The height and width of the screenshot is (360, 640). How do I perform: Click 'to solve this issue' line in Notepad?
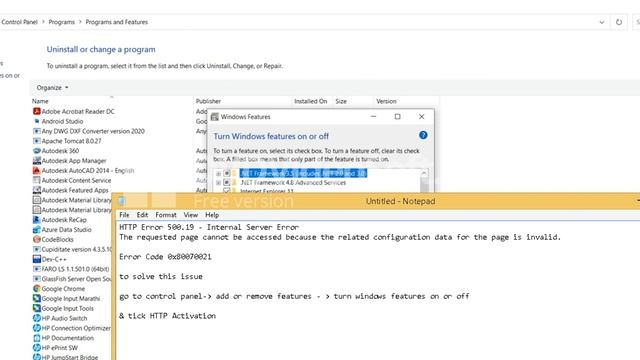pyautogui.click(x=161, y=276)
